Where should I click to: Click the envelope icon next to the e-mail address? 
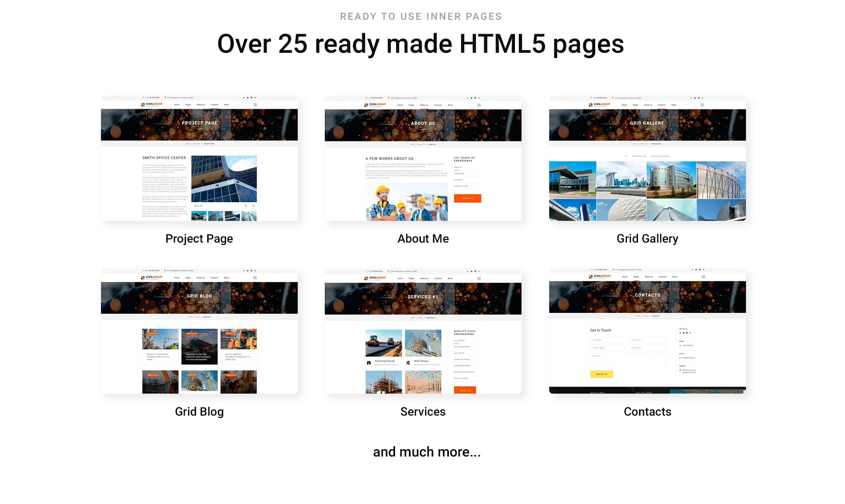[680, 358]
